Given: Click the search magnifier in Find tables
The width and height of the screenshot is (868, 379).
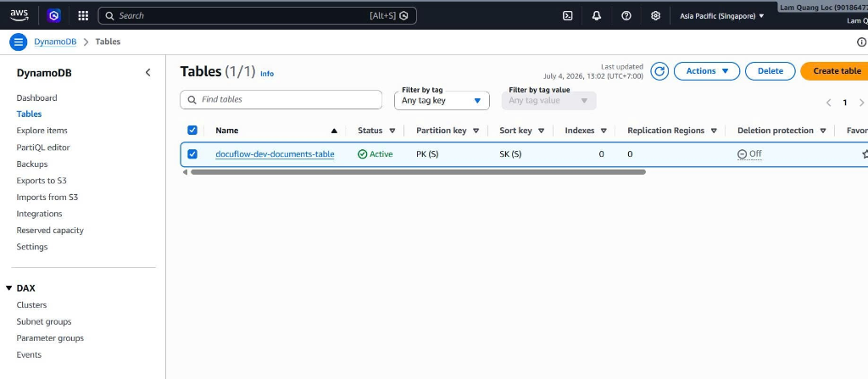Looking at the screenshot, I should click(192, 100).
